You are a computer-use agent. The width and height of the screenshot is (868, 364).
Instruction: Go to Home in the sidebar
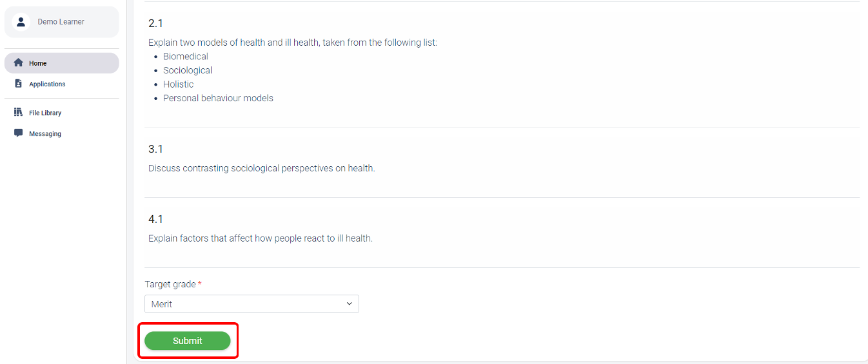coord(61,63)
